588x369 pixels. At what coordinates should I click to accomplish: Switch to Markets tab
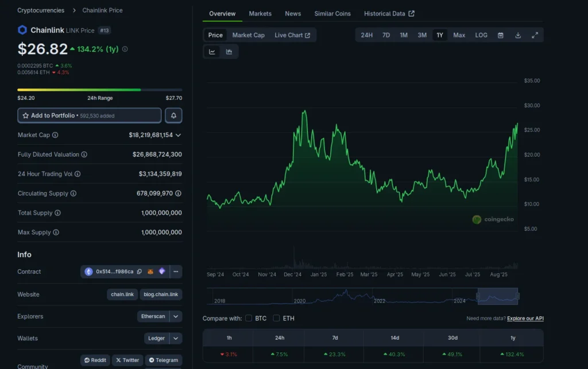point(260,14)
